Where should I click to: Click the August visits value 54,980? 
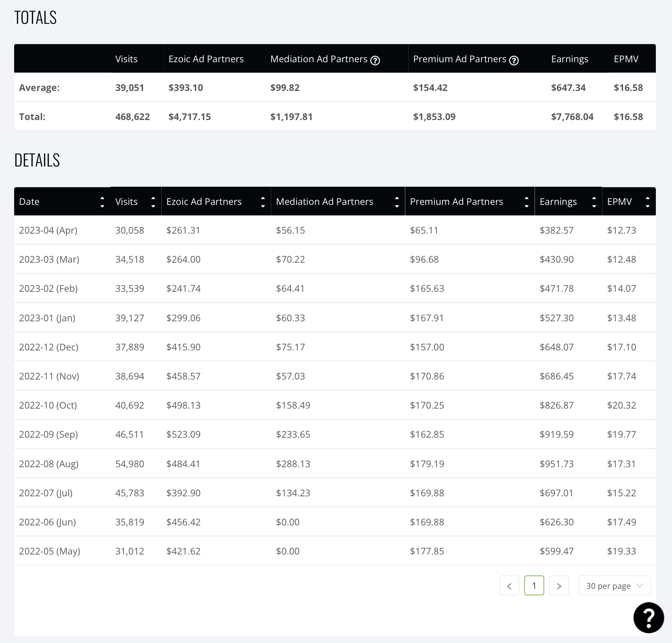point(130,464)
